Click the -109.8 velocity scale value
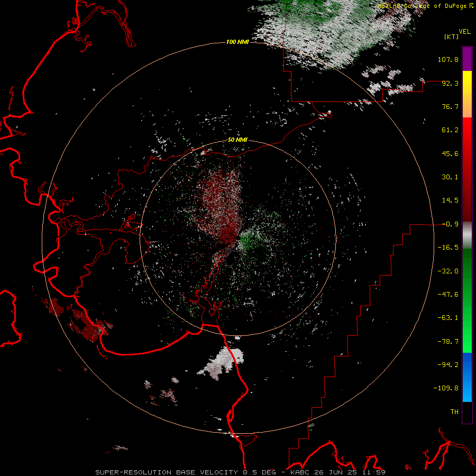Screen dimensions: 476x476 coord(446,388)
